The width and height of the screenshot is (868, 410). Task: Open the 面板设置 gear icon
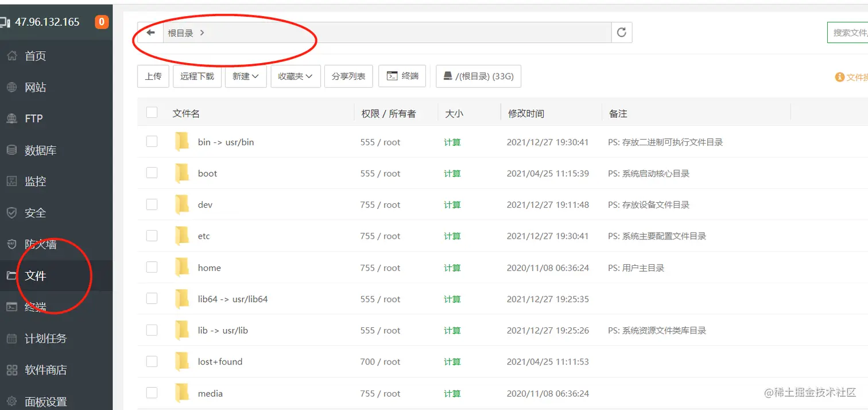point(11,401)
